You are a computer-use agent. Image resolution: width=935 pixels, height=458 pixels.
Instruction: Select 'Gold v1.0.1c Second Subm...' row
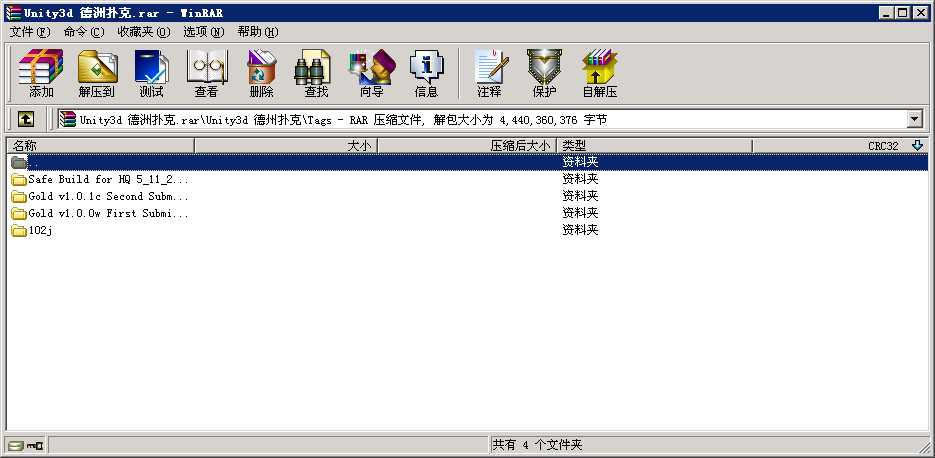[467, 196]
